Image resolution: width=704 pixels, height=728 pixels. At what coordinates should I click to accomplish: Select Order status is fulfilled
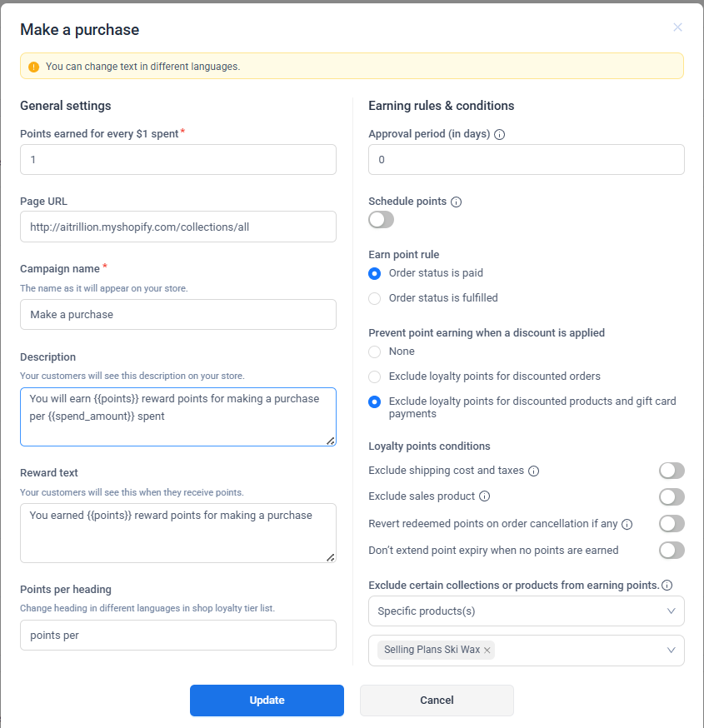coord(375,298)
